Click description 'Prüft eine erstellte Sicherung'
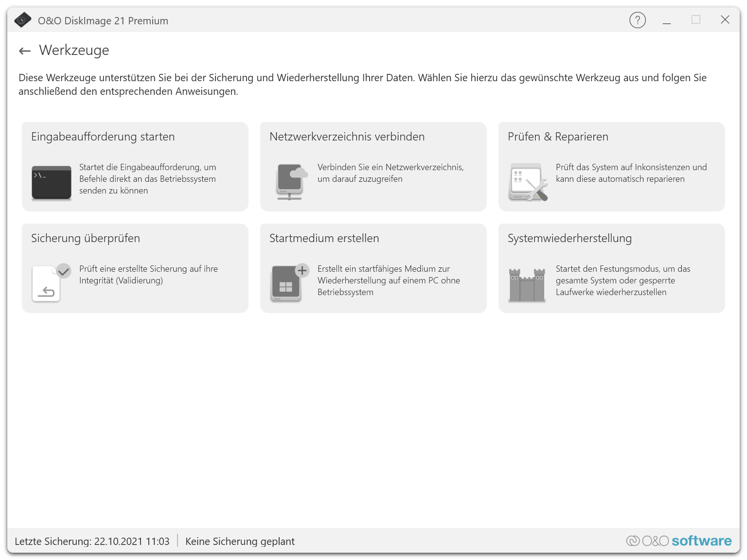Viewport: 747px width, 560px height. coord(148,275)
